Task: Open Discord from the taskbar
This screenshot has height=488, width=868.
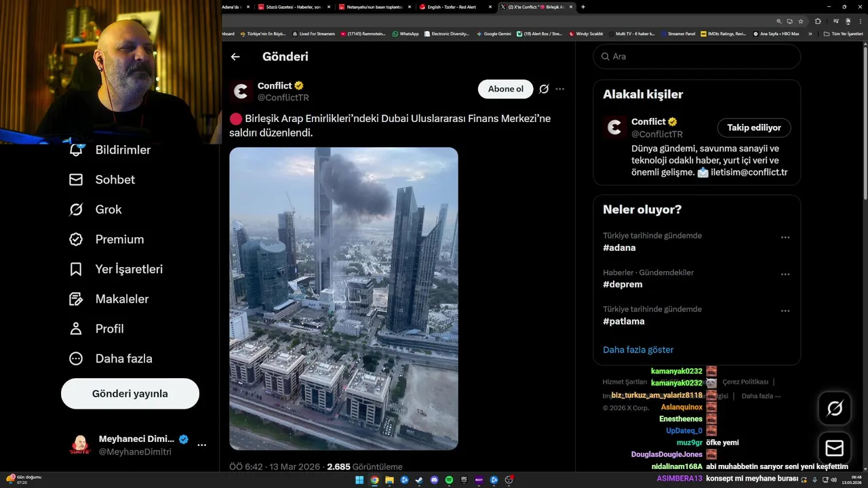Action: [x=434, y=480]
